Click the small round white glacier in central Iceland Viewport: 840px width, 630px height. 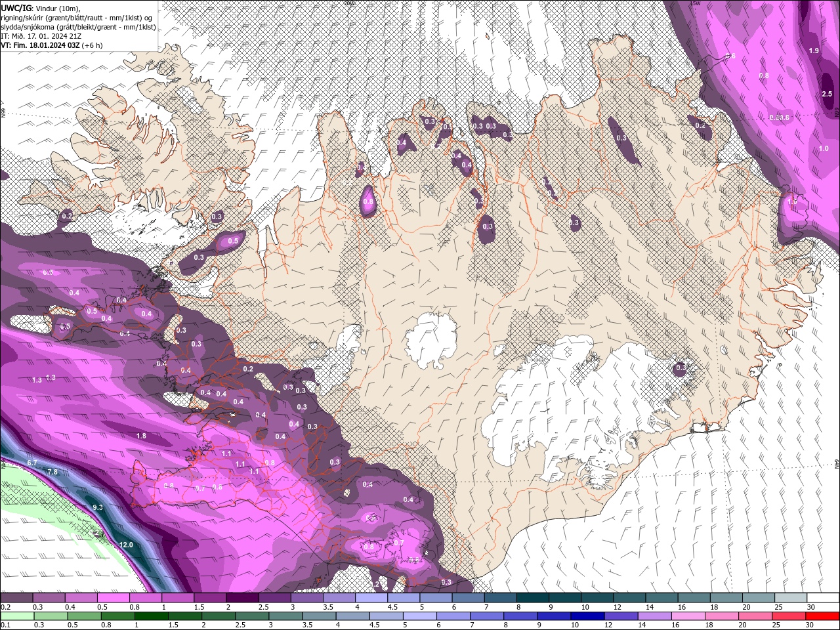point(431,339)
